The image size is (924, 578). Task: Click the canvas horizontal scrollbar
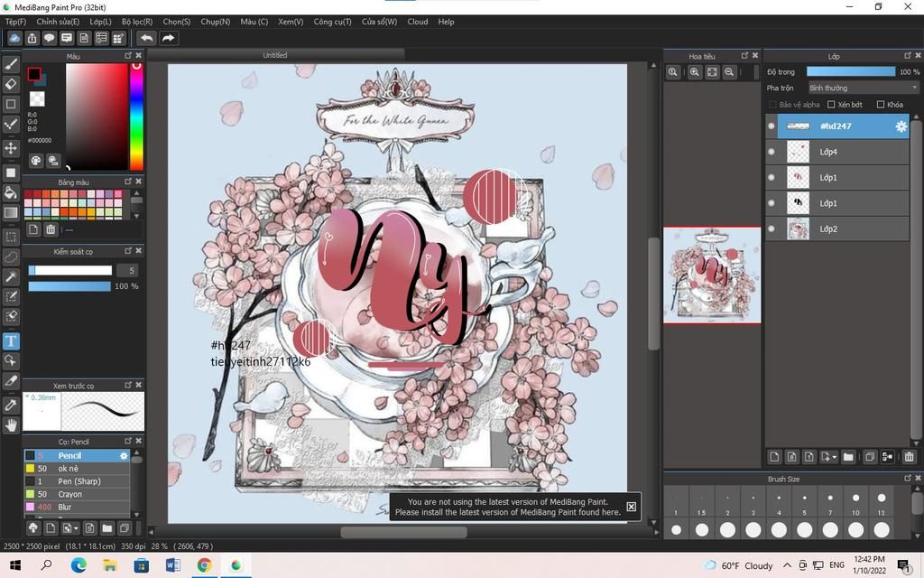(404, 532)
